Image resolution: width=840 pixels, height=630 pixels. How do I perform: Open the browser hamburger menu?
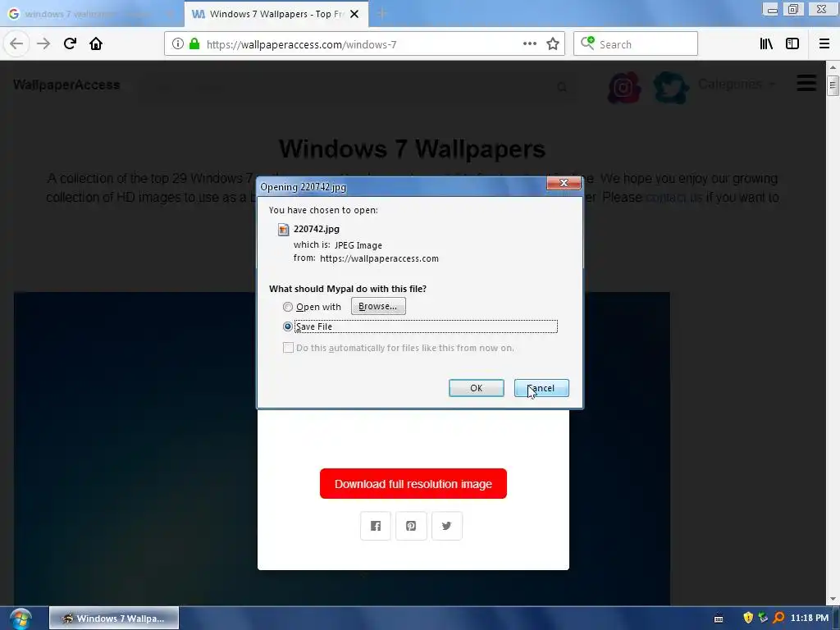824,44
